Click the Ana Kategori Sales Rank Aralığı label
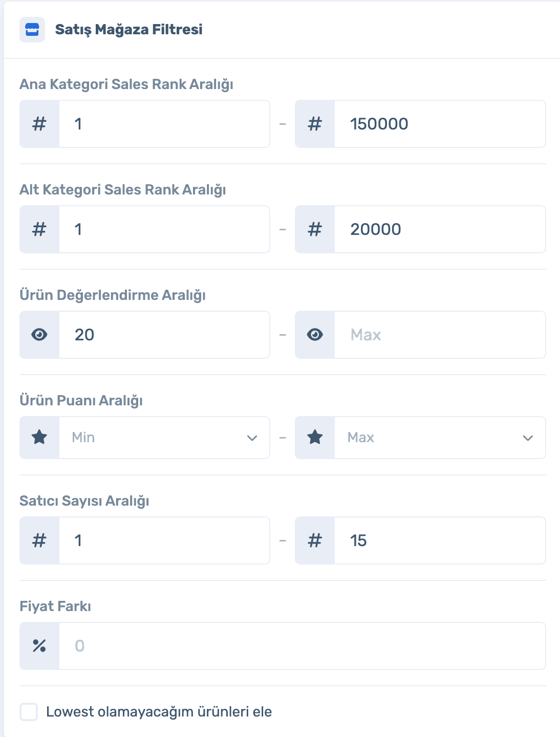Image resolution: width=560 pixels, height=737 pixels. click(x=126, y=84)
